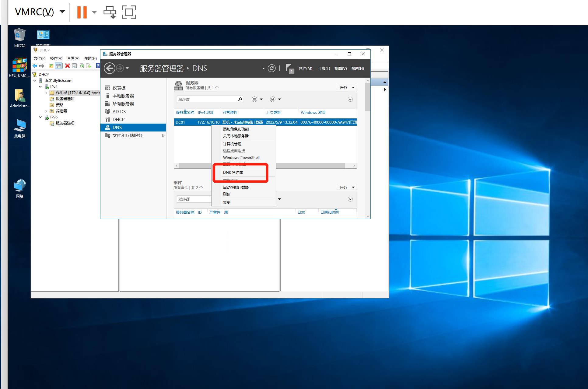Viewport: 588px width, 389px height.
Task: Click the search magnifier in servers filter
Action: [240, 99]
